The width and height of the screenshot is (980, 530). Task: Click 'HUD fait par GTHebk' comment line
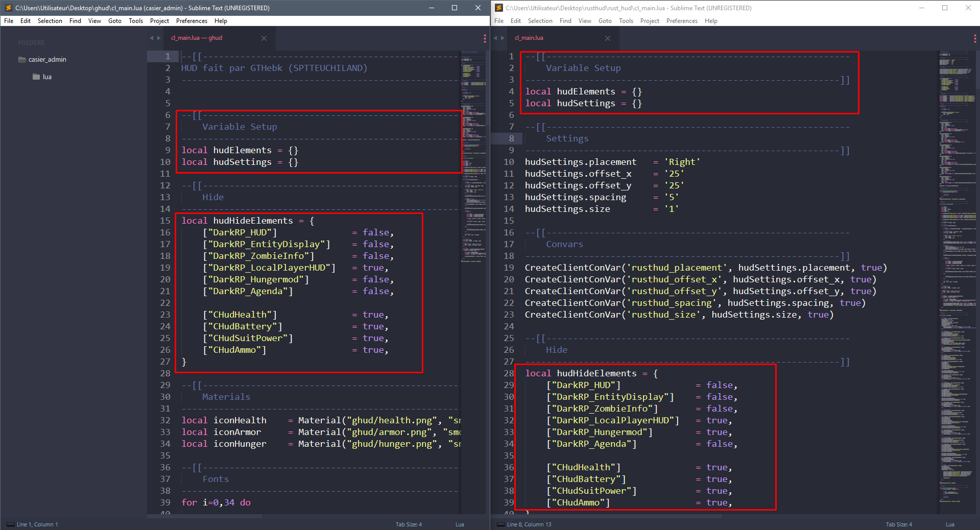(x=274, y=68)
